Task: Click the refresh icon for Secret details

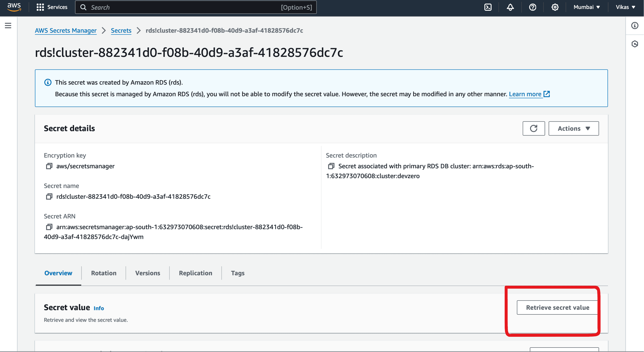Action: pos(534,128)
